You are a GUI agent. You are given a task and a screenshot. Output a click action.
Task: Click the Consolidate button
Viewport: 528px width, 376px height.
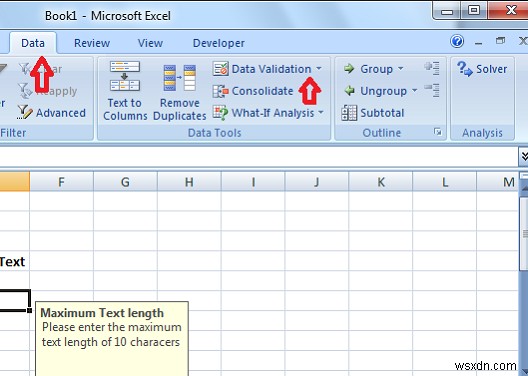(253, 91)
